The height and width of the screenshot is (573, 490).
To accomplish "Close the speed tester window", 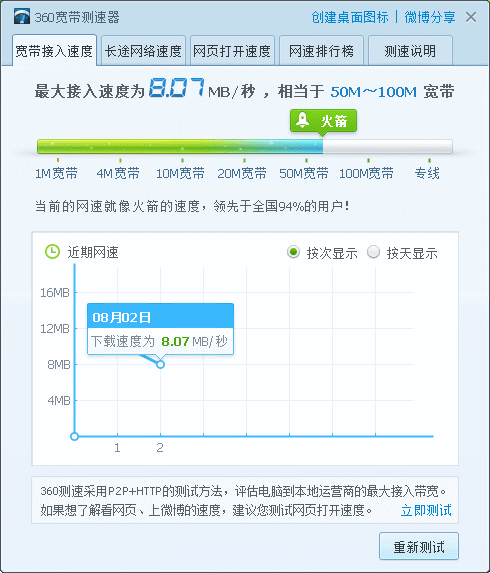I will (471, 17).
